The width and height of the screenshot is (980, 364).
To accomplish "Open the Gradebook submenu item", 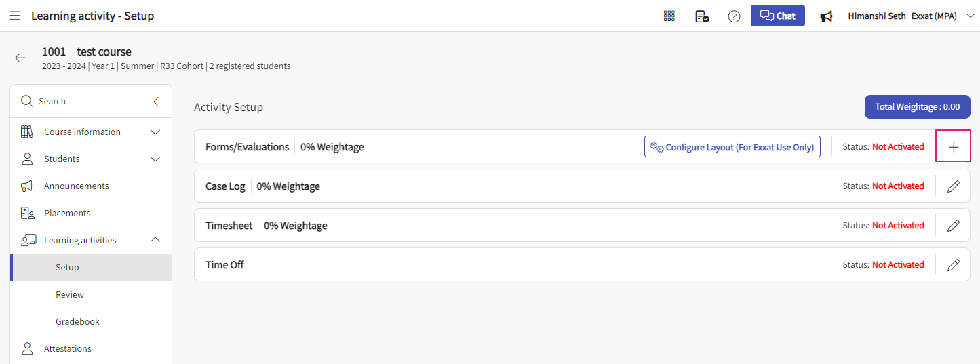I will click(x=77, y=321).
